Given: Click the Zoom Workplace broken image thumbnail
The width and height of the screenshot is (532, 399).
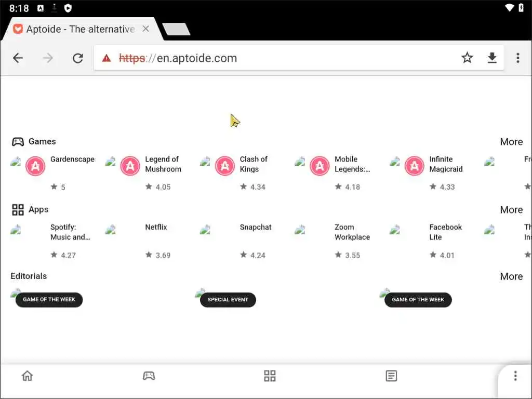Looking at the screenshot, I should coord(300,230).
